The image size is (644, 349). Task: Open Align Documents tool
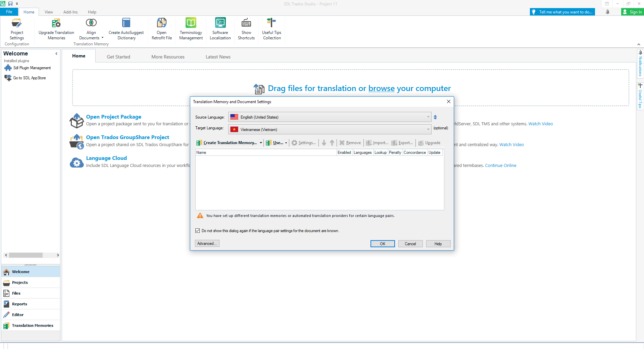click(x=91, y=29)
